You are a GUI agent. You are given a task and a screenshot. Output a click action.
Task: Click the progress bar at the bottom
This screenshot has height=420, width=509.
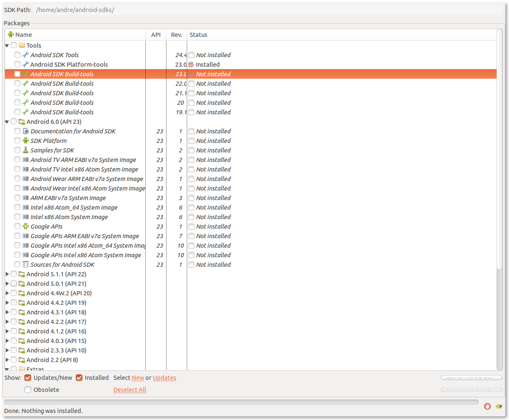[x=241, y=402]
